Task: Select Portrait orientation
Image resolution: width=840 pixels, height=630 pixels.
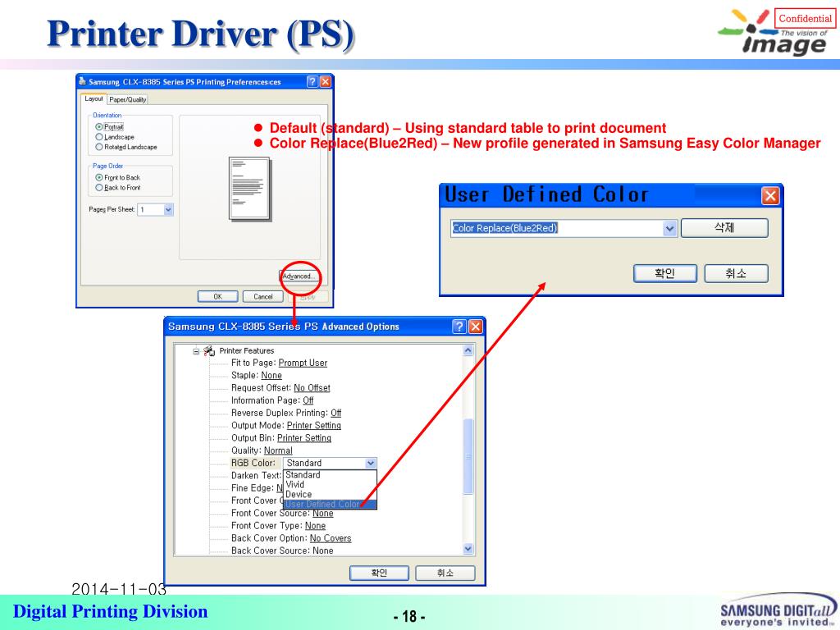Action: (x=99, y=127)
